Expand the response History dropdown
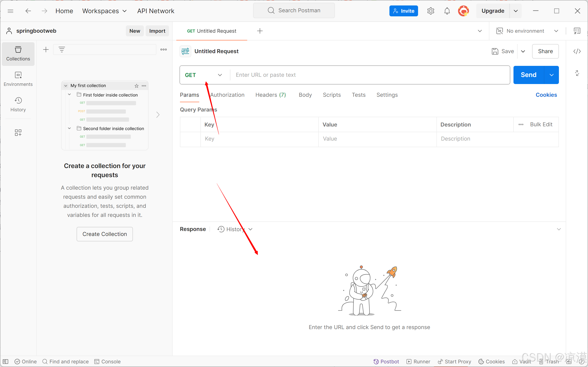The width and height of the screenshot is (588, 367). pyautogui.click(x=235, y=229)
